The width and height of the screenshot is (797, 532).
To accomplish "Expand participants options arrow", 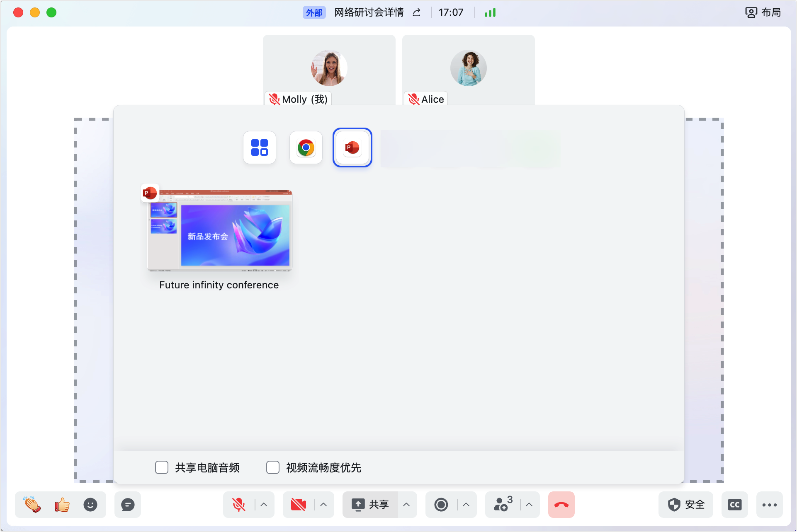I will [529, 504].
